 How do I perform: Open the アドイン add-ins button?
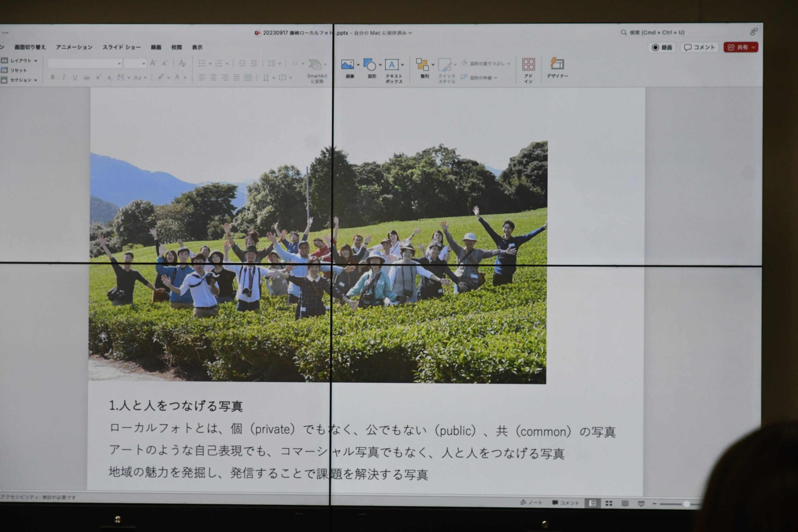(528, 70)
